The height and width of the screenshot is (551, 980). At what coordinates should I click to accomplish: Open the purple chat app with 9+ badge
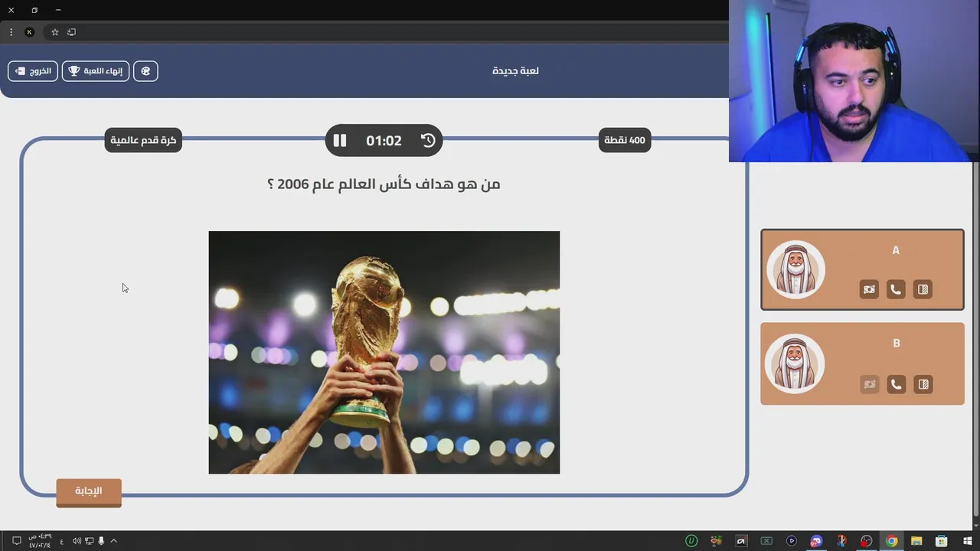coord(816,541)
